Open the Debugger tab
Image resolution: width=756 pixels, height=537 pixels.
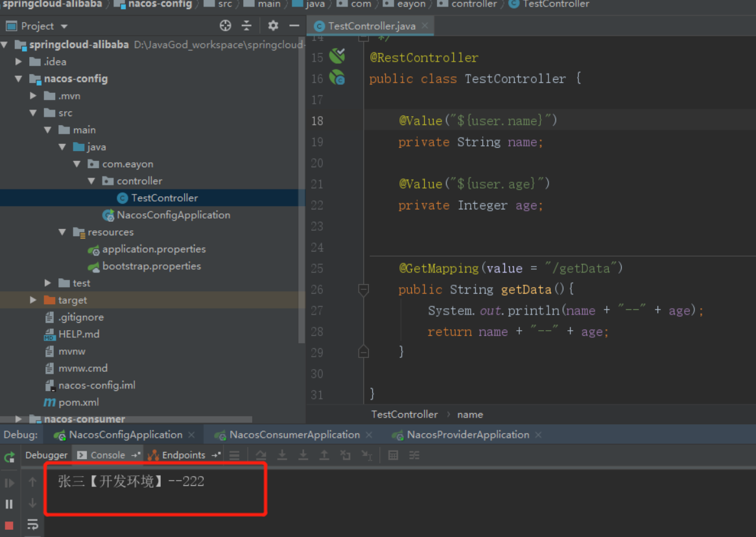point(46,455)
